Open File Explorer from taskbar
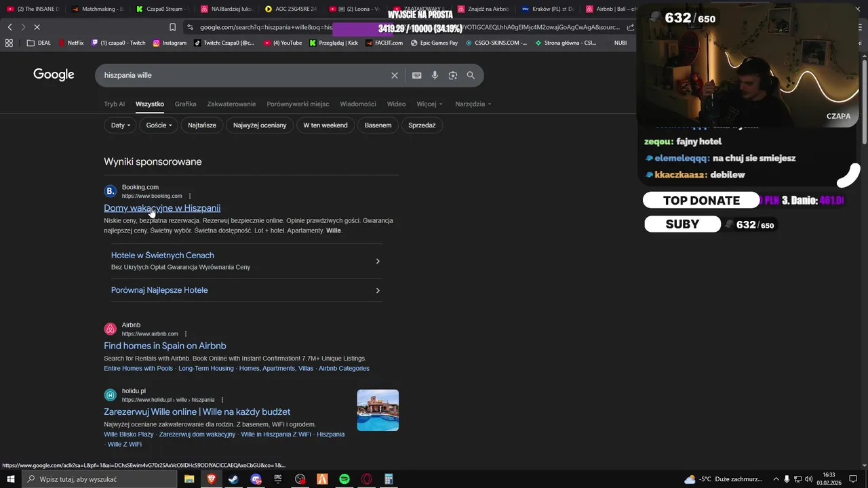Viewport: 868px width, 488px height. coord(189,479)
